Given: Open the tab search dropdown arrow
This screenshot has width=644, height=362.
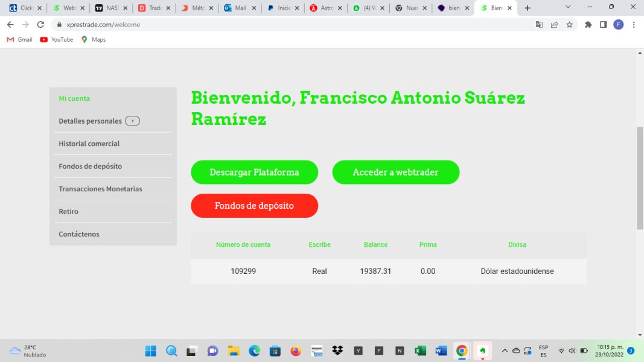Looking at the screenshot, I should point(567,7).
